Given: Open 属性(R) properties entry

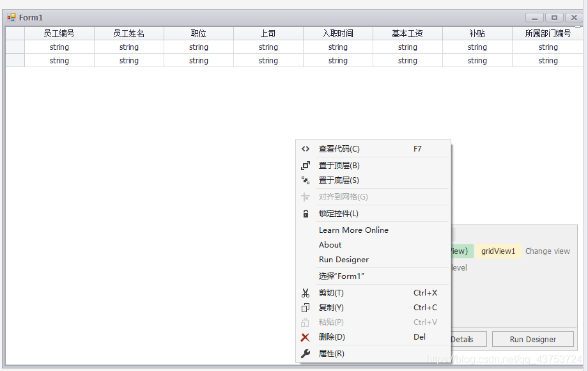Looking at the screenshot, I should (373, 354).
